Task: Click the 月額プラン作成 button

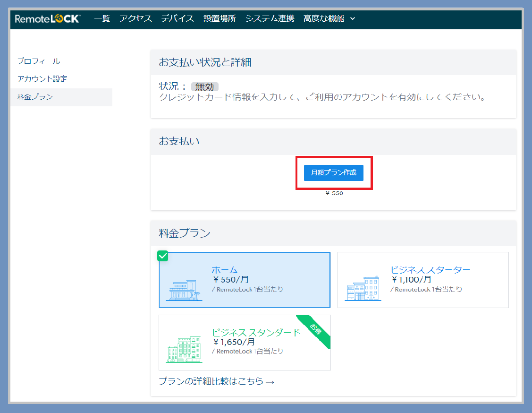Action: coord(334,172)
